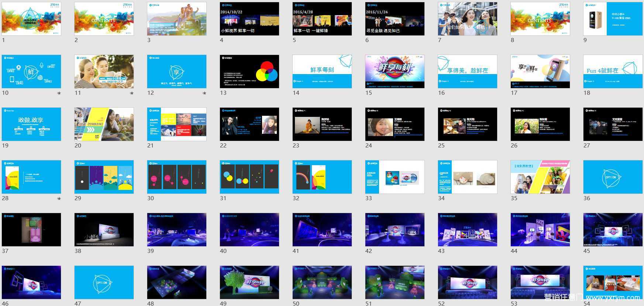Select slide 38 小鲜4 entrance render
The height and width of the screenshot is (306, 644).
104,230
